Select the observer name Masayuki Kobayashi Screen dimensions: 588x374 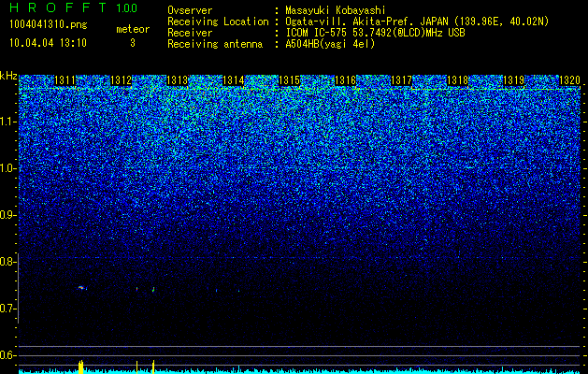[336, 10]
